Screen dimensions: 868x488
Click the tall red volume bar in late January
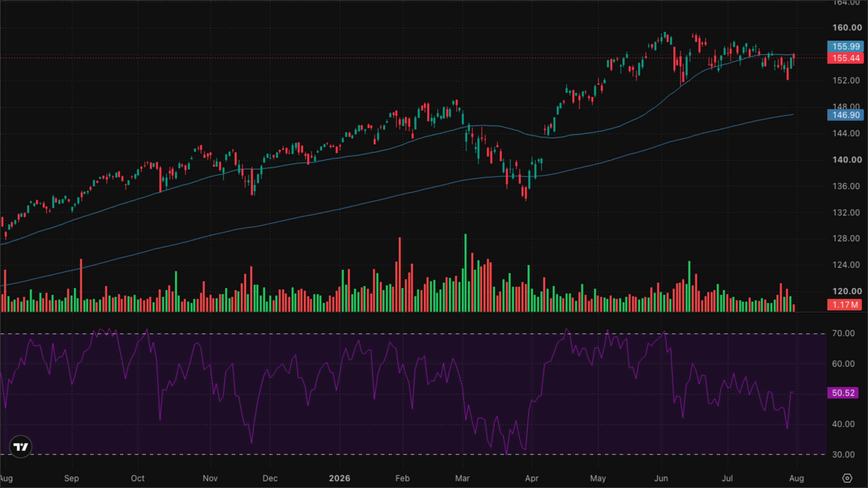click(399, 274)
